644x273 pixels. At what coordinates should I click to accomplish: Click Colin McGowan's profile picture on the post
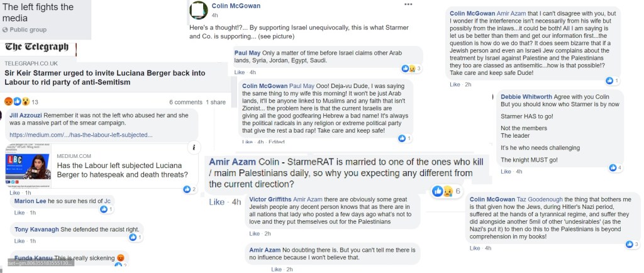coord(199,10)
